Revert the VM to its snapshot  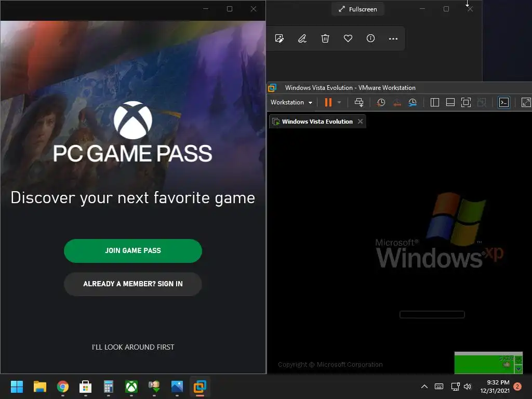coord(396,102)
